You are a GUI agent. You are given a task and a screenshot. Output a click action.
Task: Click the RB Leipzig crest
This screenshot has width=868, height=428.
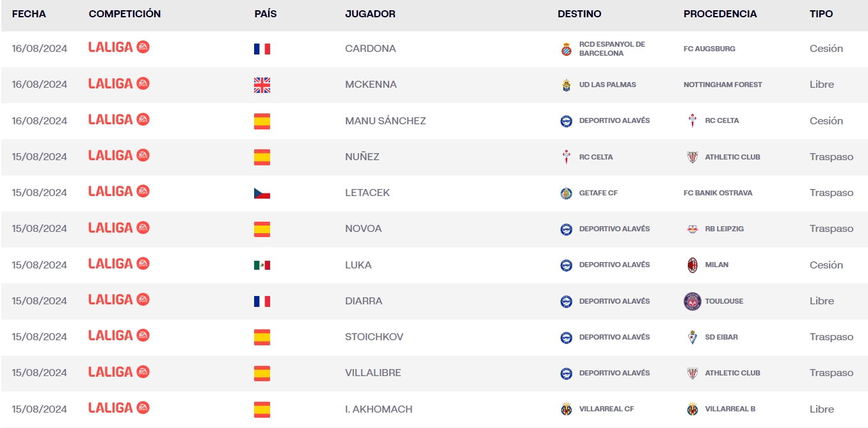(x=692, y=229)
